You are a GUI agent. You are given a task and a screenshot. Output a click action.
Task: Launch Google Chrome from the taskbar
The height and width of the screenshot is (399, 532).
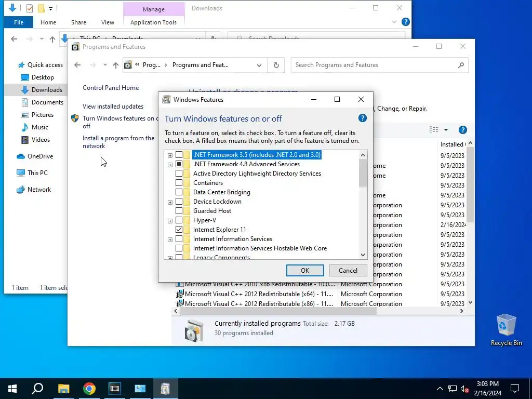89,389
